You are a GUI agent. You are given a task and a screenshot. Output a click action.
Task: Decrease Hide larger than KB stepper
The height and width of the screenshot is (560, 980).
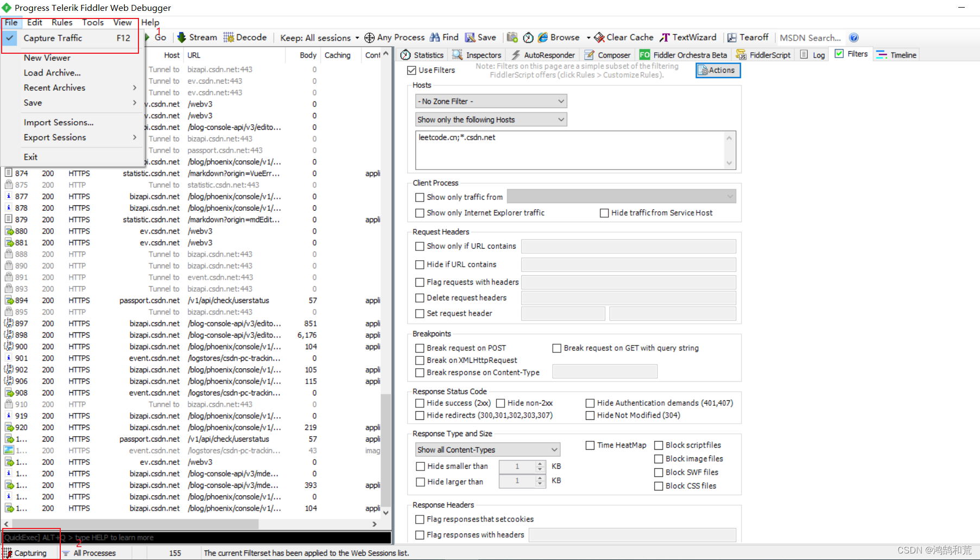coord(540,483)
